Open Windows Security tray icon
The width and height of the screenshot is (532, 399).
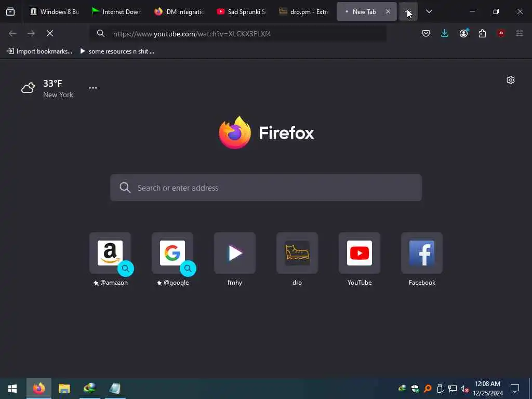tap(415, 389)
